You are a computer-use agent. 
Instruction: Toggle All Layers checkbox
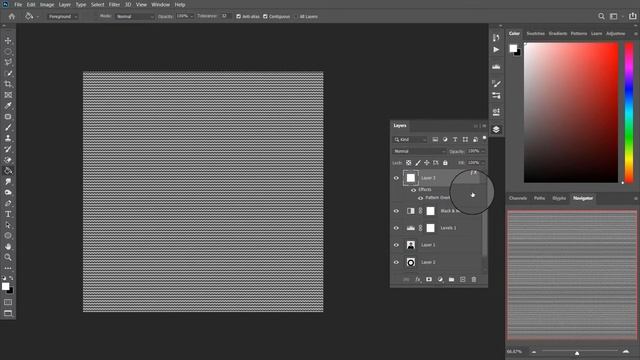pos(296,17)
